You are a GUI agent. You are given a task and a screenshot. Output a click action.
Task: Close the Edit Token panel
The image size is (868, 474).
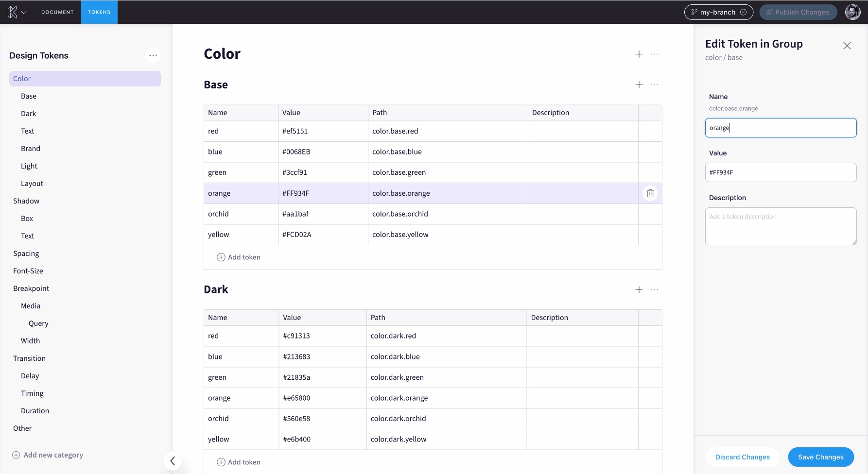coord(847,46)
